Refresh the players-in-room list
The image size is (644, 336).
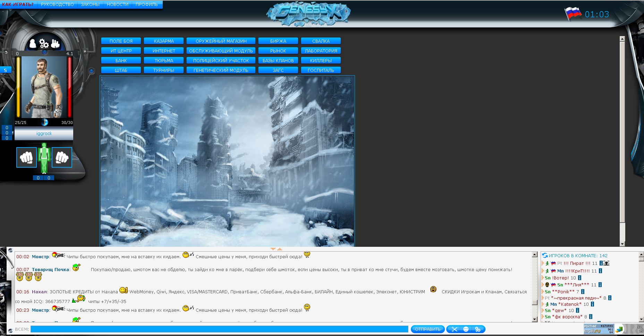click(x=545, y=255)
